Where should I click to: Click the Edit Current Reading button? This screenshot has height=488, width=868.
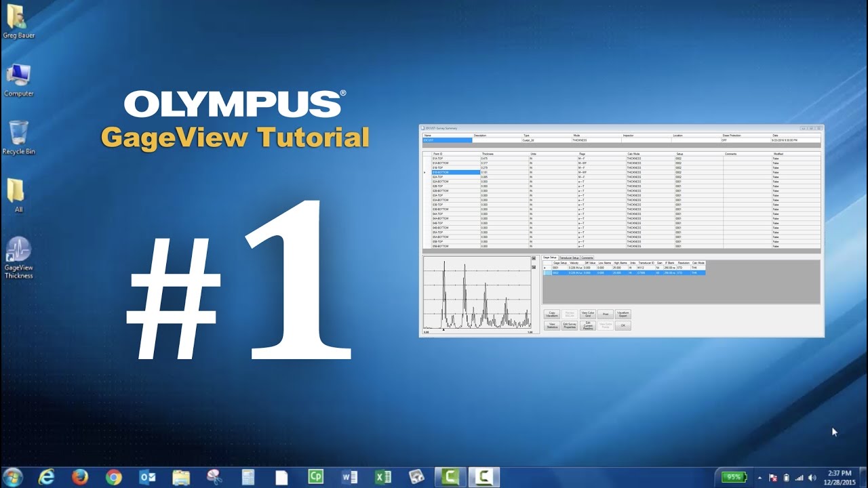pos(588,326)
